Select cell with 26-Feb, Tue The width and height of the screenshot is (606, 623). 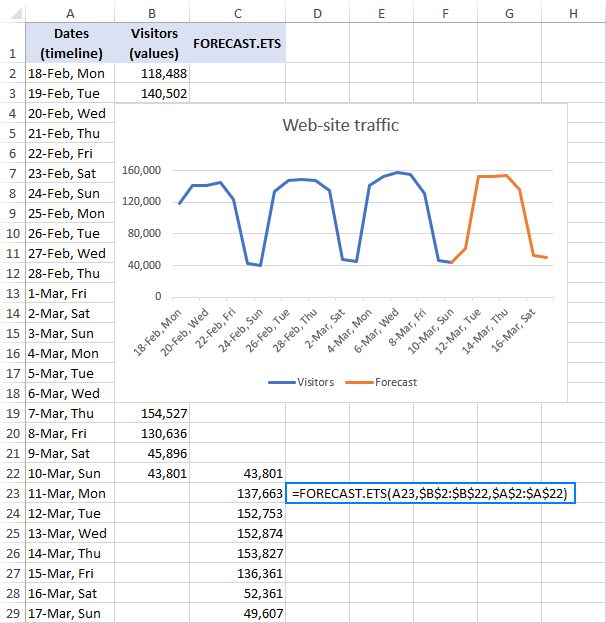(70, 233)
